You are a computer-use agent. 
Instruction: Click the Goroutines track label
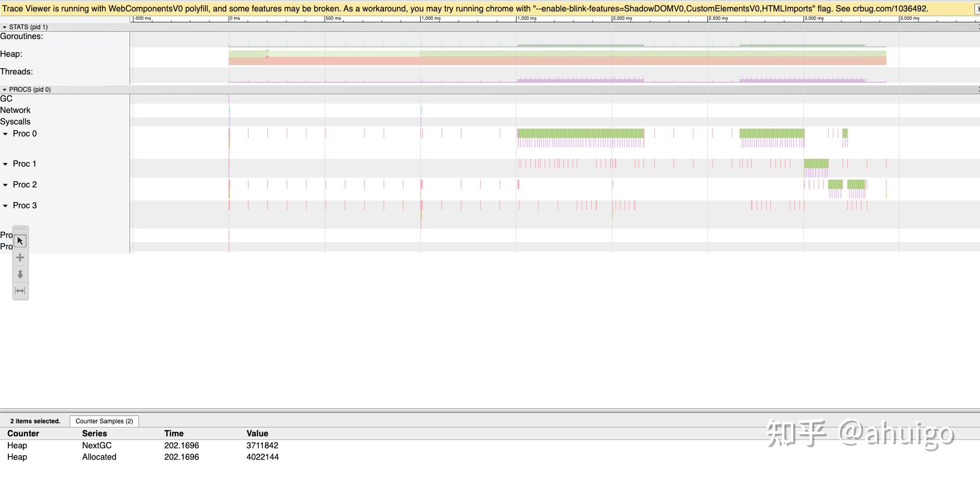(x=21, y=36)
